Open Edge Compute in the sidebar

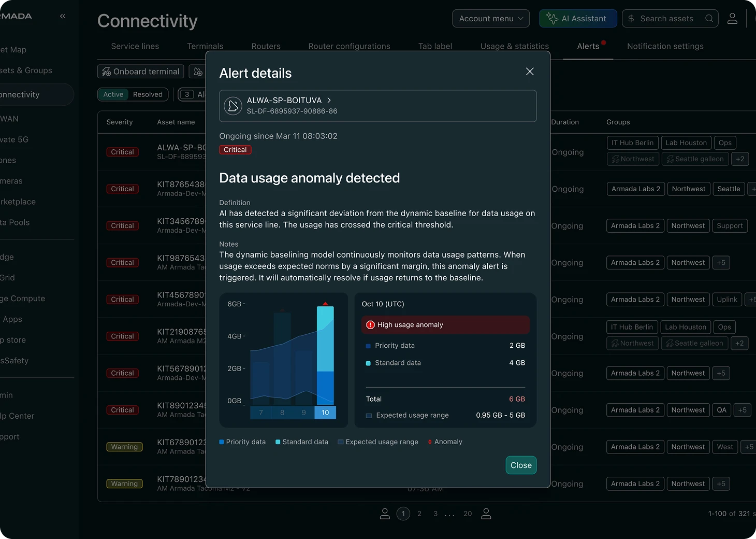tap(23, 299)
